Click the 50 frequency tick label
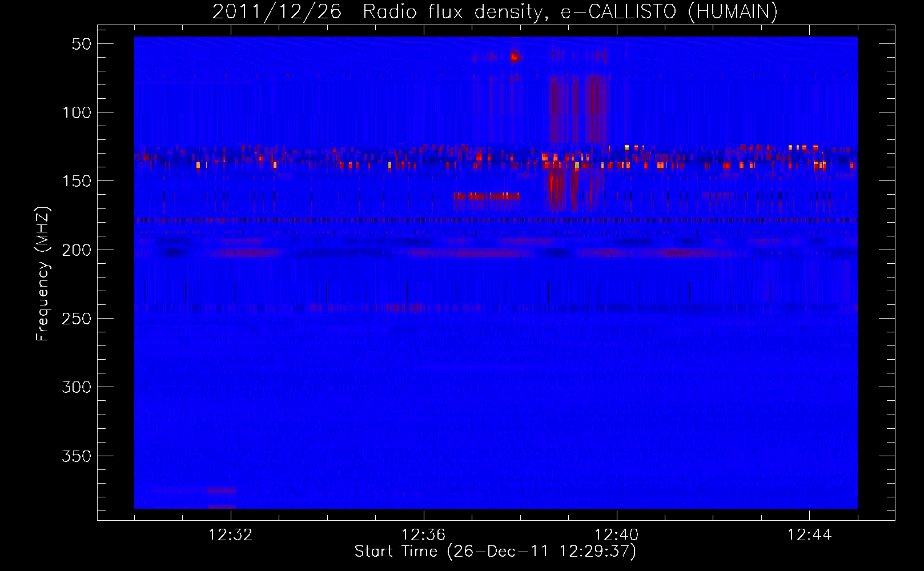Image resolution: width=924 pixels, height=571 pixels. pos(82,44)
